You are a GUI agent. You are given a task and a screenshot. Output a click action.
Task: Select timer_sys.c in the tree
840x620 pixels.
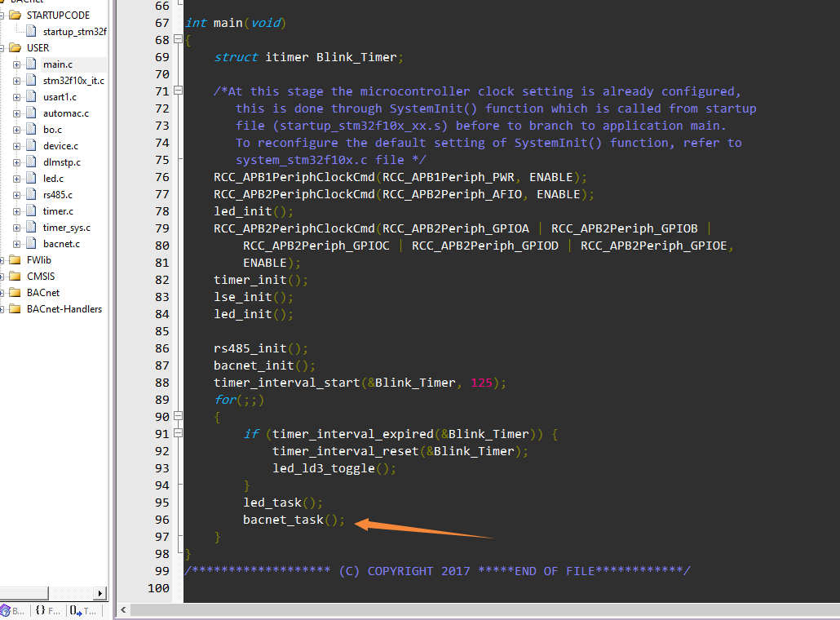(x=66, y=228)
